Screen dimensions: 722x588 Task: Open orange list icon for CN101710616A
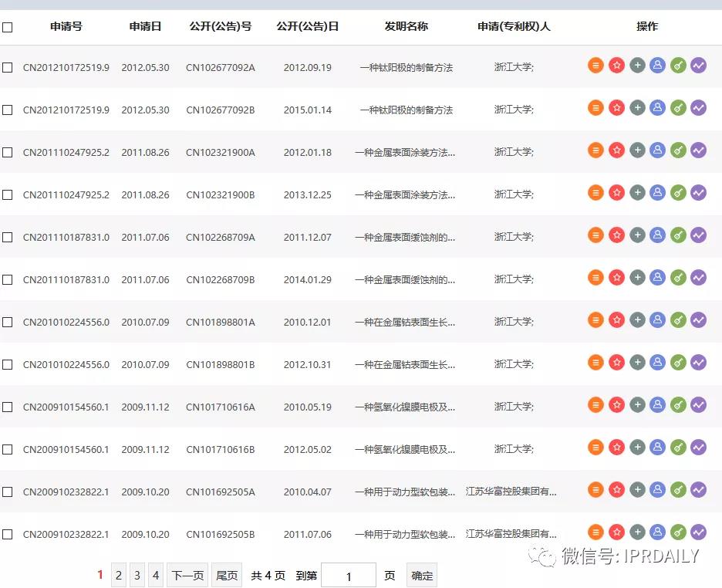coord(595,405)
